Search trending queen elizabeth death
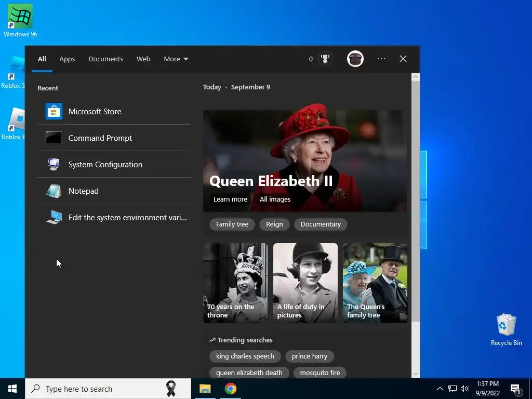Screen dimensions: 532x399 pos(249,373)
